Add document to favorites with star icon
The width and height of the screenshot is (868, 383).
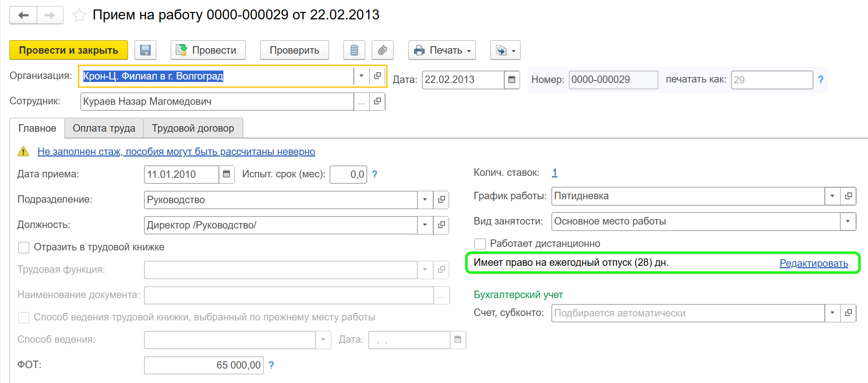(79, 15)
